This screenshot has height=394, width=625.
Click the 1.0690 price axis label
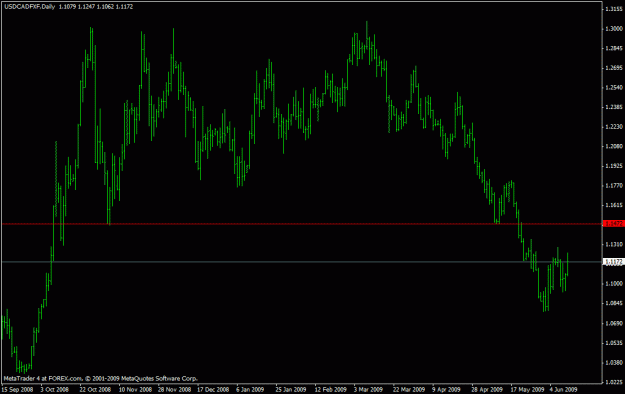pyautogui.click(x=615, y=323)
